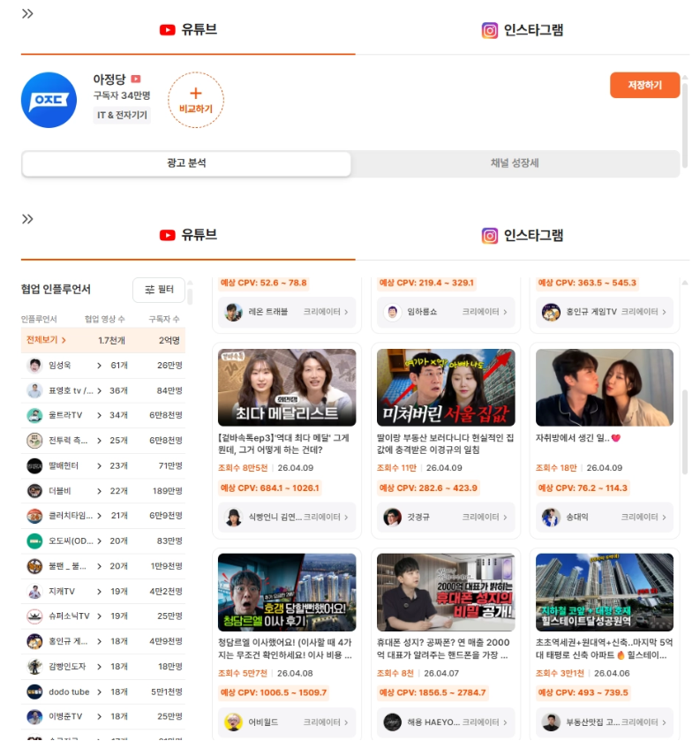The width and height of the screenshot is (700, 756).
Task: Expand the 전체보기 row chevron
Action: [x=64, y=340]
